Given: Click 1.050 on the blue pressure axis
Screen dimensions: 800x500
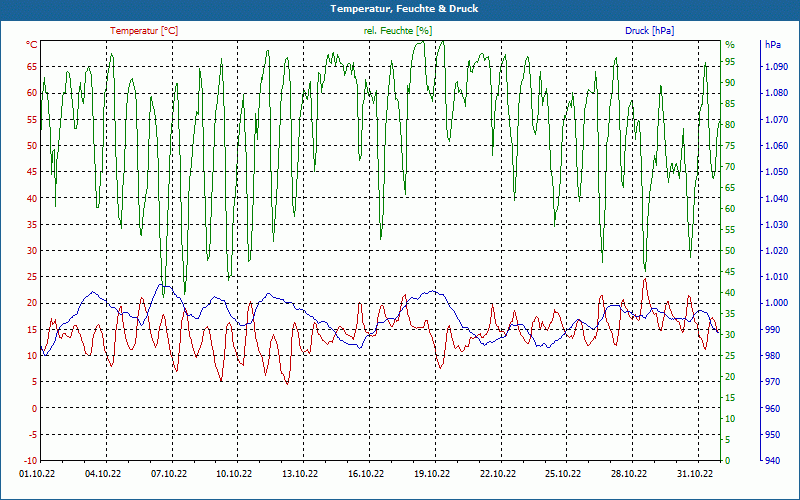Looking at the screenshot, I should (x=777, y=172).
